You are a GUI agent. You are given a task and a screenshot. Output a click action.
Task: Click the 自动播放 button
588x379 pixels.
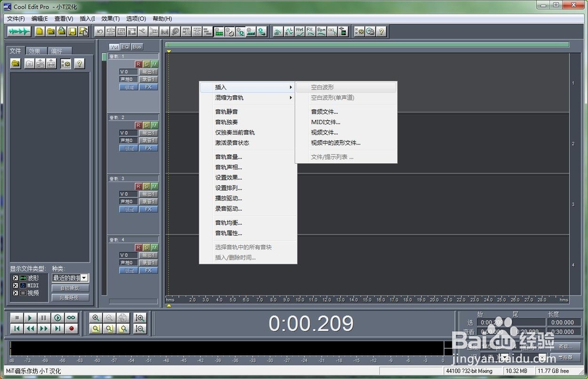click(70, 288)
